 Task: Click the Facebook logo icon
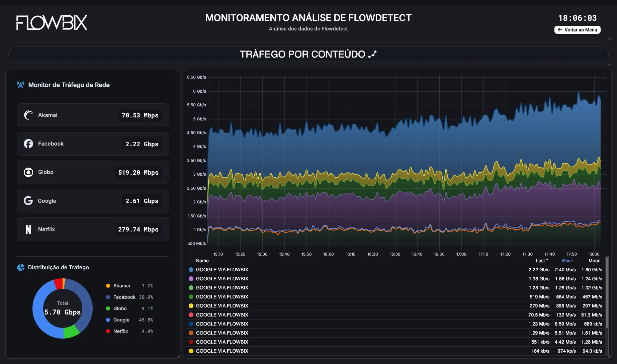pyautogui.click(x=28, y=144)
